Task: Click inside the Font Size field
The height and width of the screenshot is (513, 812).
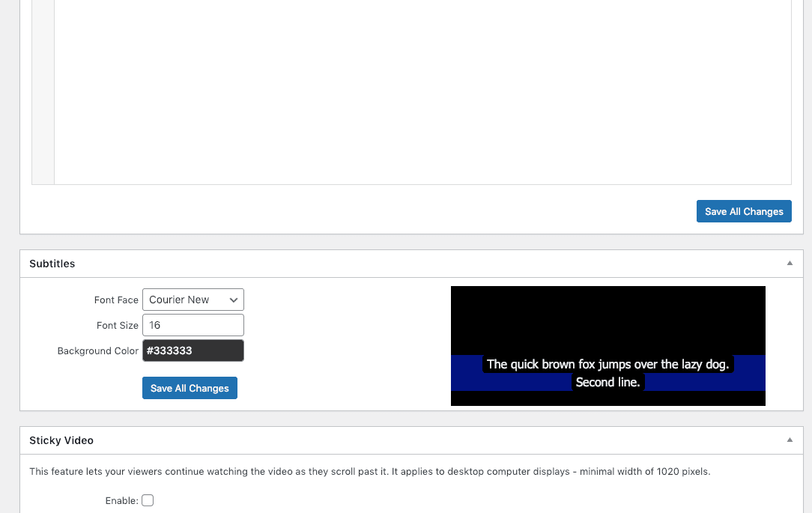Action: click(193, 324)
